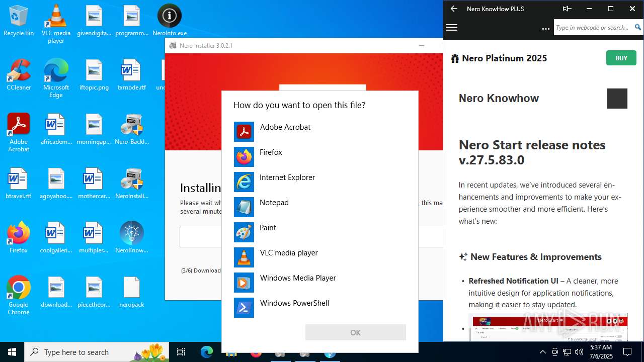Show hidden system tray icons
The image size is (644, 362).
click(x=542, y=352)
